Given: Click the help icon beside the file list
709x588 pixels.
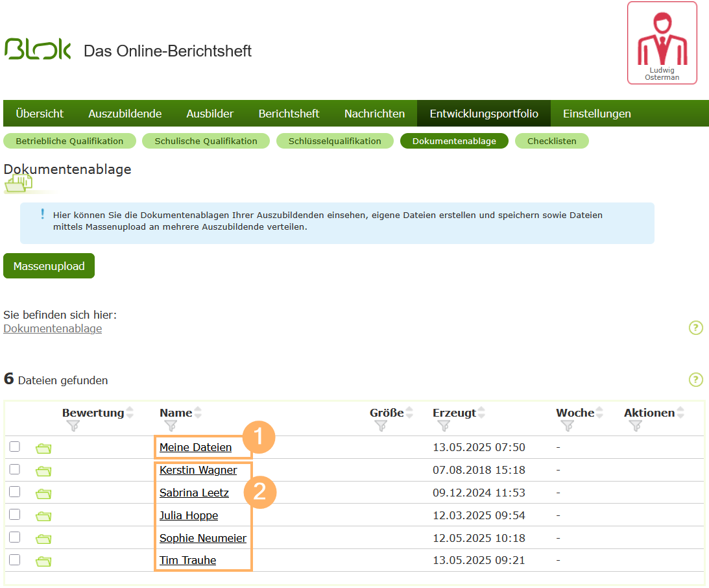Looking at the screenshot, I should coord(696,380).
